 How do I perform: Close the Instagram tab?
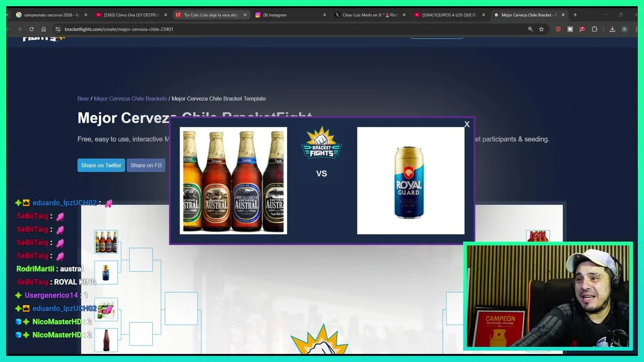point(325,15)
